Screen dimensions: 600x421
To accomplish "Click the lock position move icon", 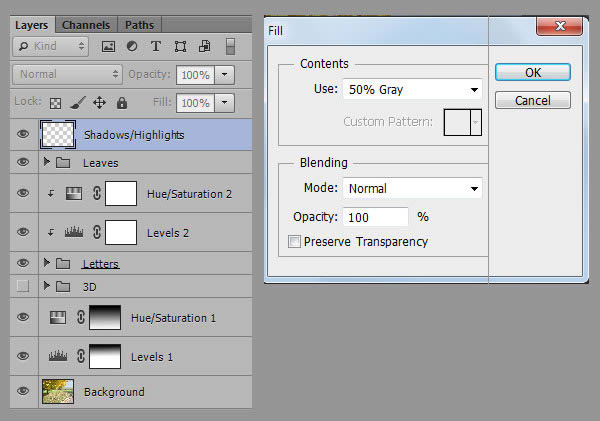I will 99,103.
